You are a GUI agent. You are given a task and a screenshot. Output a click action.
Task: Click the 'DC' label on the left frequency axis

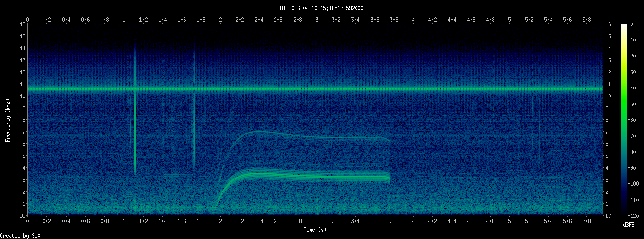coord(23,215)
